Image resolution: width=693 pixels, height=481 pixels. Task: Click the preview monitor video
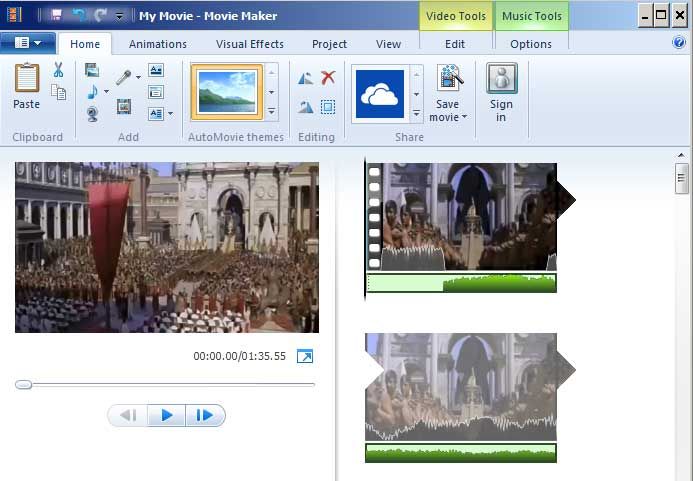167,247
